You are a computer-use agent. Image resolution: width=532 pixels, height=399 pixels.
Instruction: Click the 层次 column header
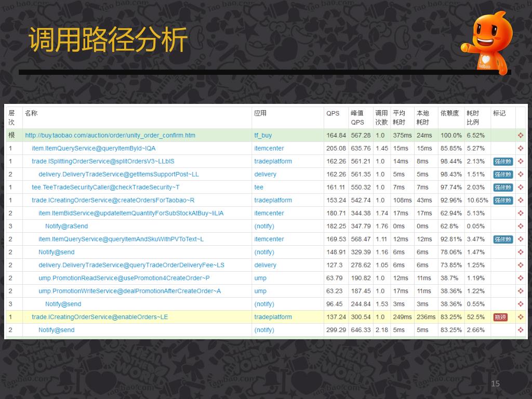coord(11,117)
